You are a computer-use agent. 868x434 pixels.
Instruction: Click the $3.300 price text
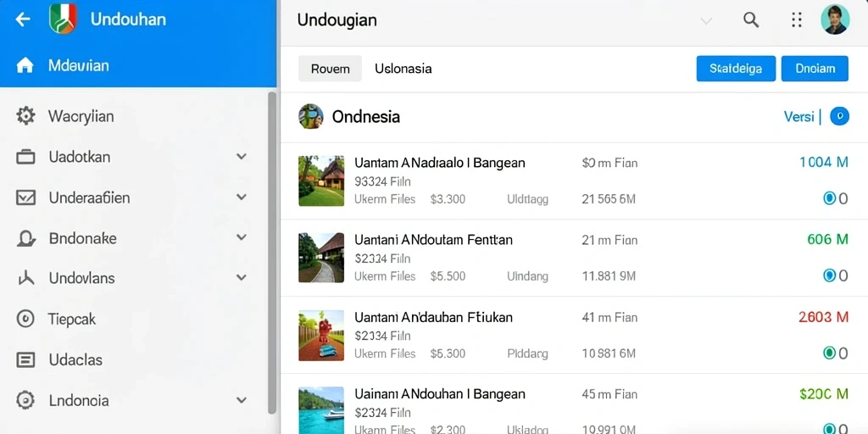pyautogui.click(x=448, y=199)
